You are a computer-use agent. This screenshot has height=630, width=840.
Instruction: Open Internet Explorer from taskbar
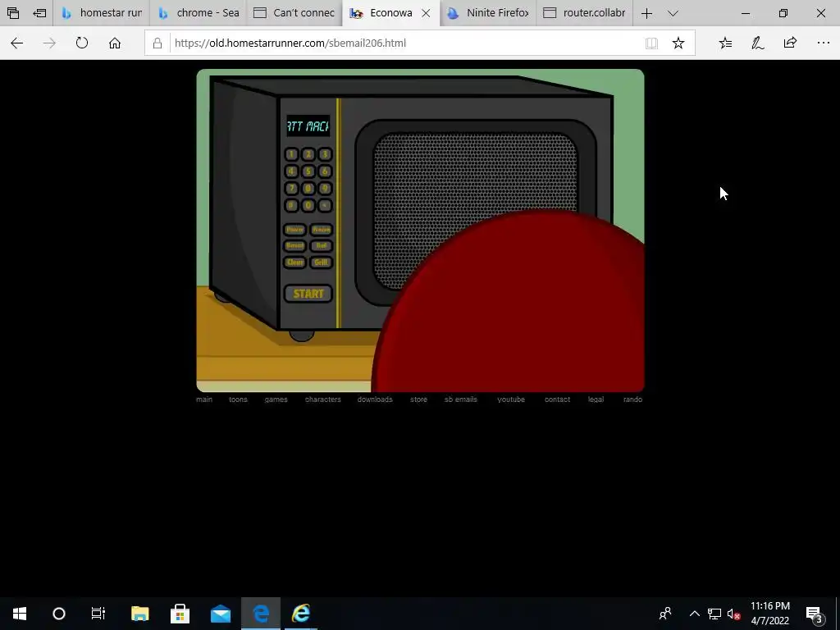coord(301,614)
